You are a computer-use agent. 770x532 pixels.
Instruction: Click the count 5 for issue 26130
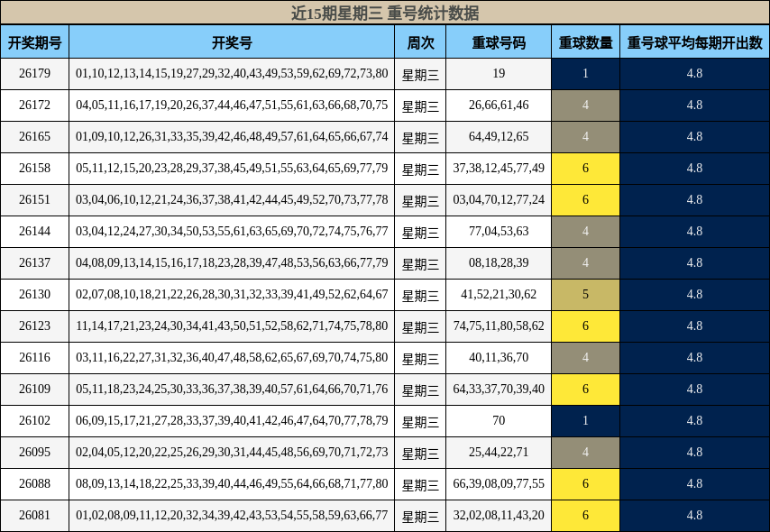tap(585, 294)
